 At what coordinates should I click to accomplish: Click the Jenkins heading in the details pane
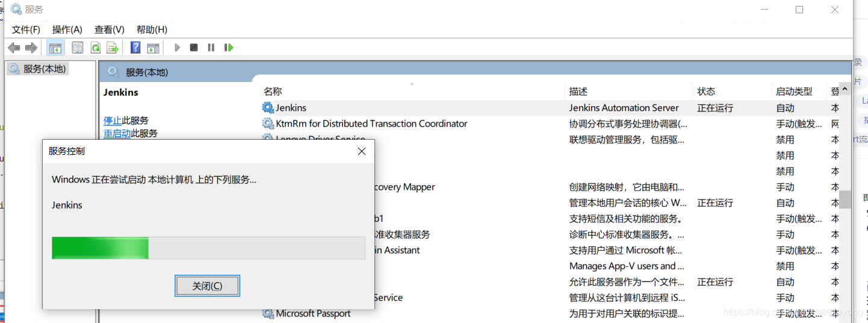pos(121,92)
